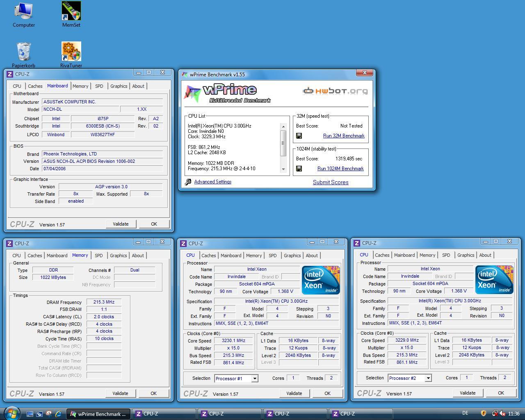This screenshot has height=420, width=525.
Task: Click the Run 1024M Benchmark link
Action: (x=340, y=169)
